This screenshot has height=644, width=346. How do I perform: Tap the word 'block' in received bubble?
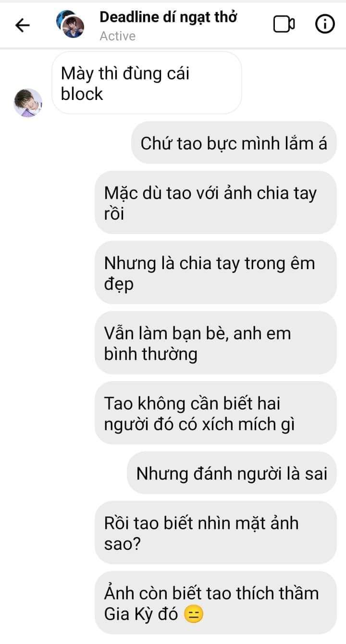pos(82,93)
